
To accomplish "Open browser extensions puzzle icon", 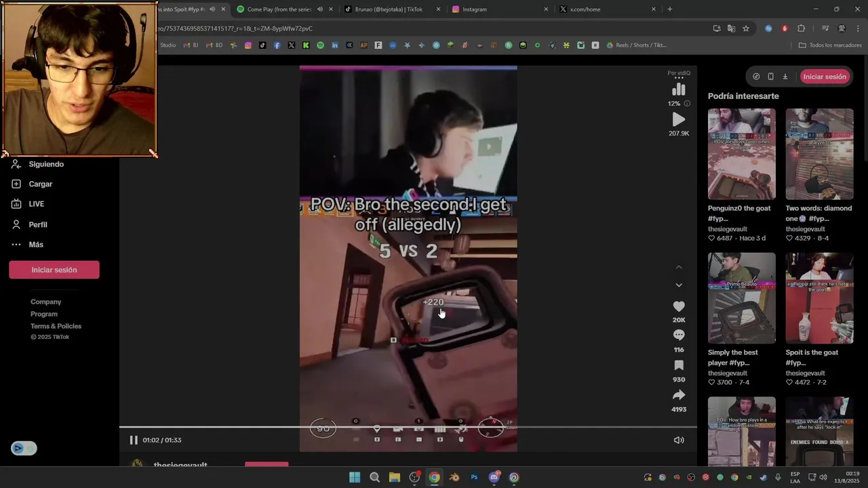I will pyautogui.click(x=802, y=28).
